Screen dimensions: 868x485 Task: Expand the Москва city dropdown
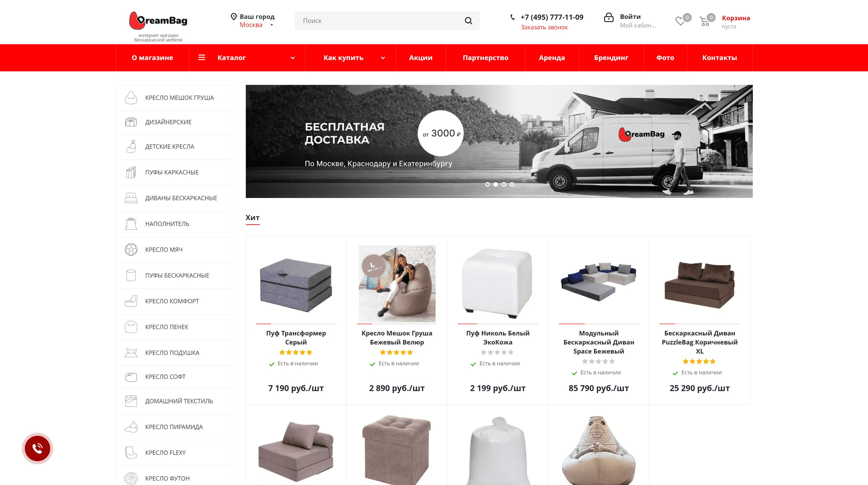[272, 25]
